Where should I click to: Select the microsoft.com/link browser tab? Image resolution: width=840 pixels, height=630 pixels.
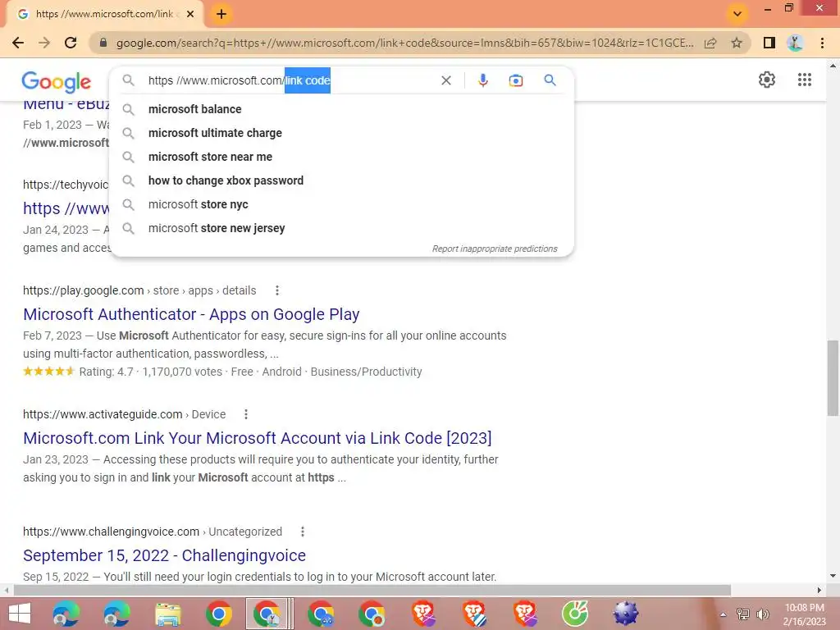tap(104, 14)
